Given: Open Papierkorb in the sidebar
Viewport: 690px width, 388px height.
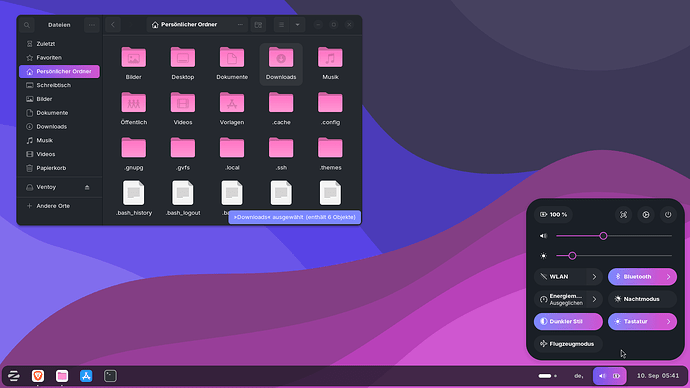Looking at the screenshot, I should [x=59, y=168].
